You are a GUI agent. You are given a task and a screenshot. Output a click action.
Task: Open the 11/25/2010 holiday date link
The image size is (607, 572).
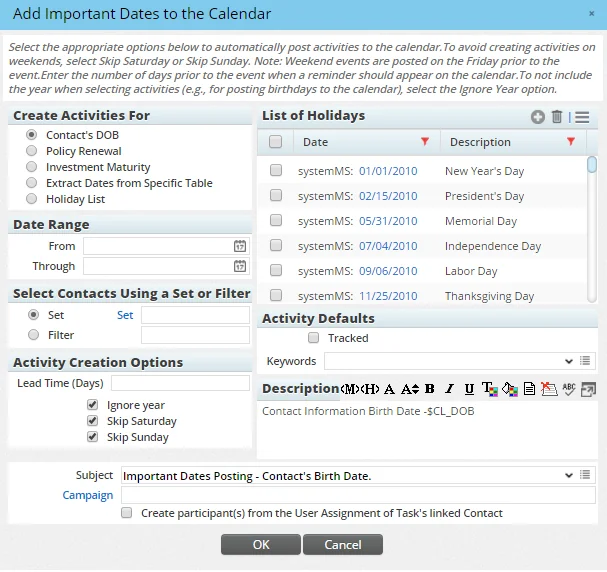point(388,296)
